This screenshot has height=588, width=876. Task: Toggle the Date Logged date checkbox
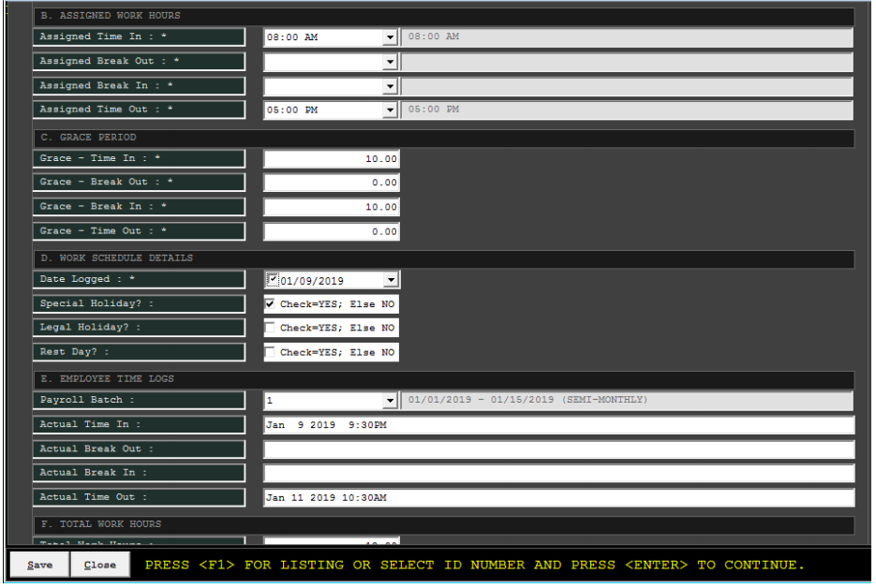click(x=273, y=279)
